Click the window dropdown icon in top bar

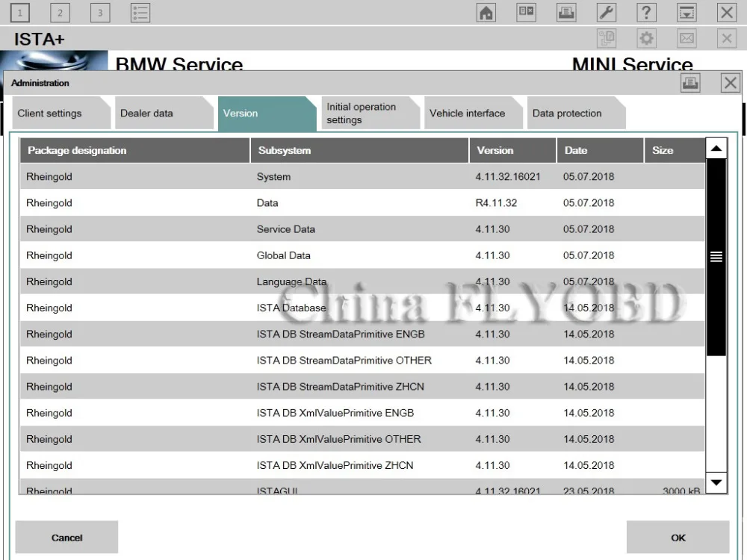pos(686,13)
